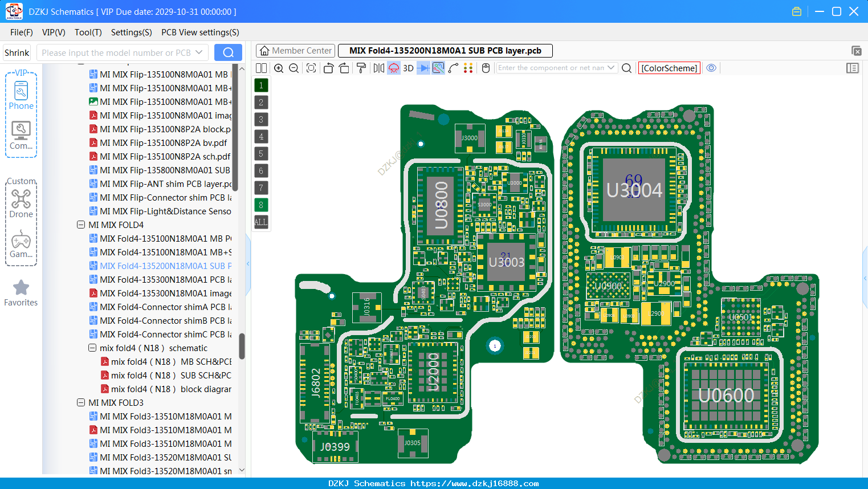The image size is (868, 489).
Task: Toggle the net wiring display icon
Action: [x=438, y=68]
